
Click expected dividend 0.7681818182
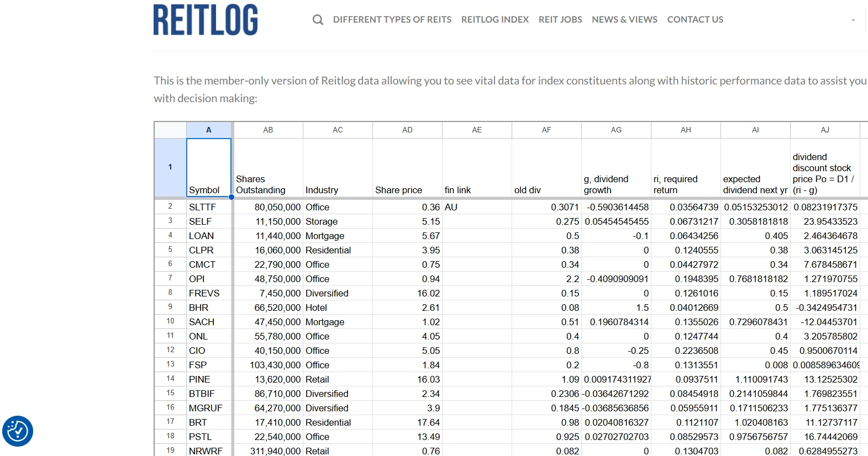pos(755,279)
